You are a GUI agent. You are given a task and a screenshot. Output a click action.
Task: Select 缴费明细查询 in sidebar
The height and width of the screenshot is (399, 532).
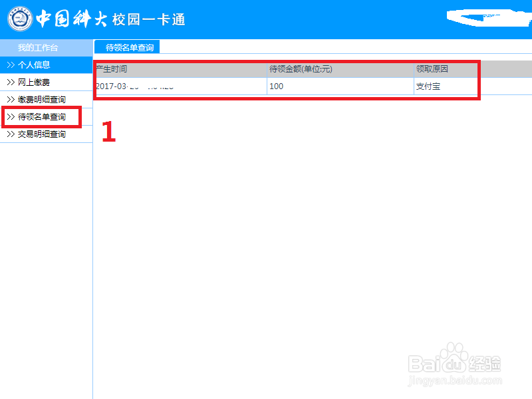coord(46,99)
